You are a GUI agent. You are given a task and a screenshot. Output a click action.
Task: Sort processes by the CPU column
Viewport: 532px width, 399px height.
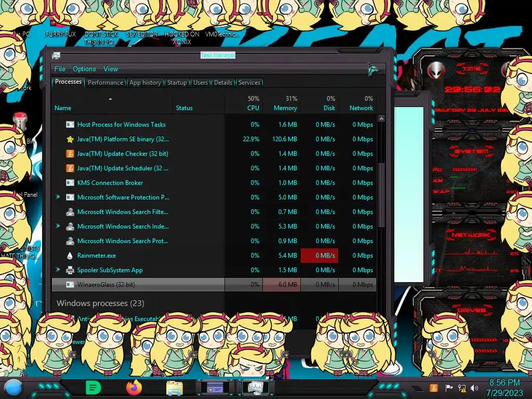pyautogui.click(x=244, y=103)
